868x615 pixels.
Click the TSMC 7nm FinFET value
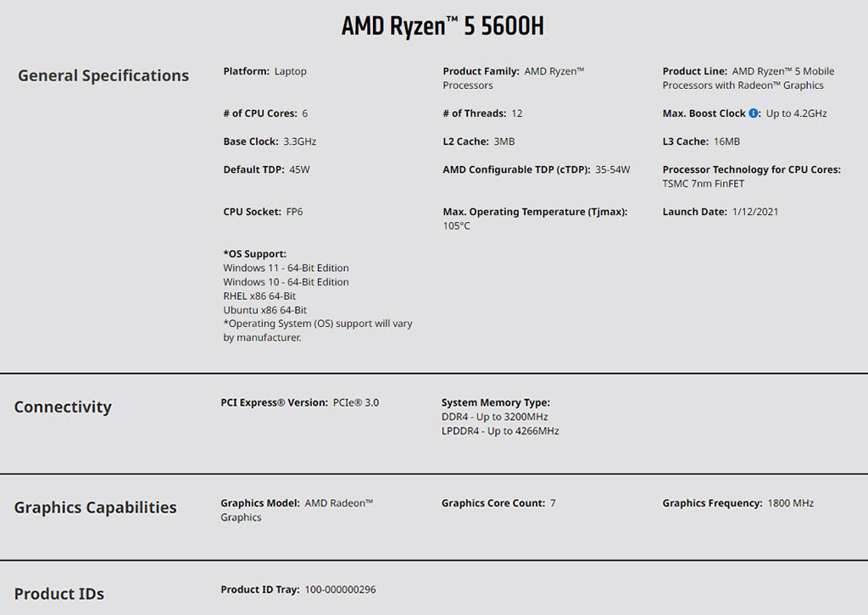click(703, 184)
